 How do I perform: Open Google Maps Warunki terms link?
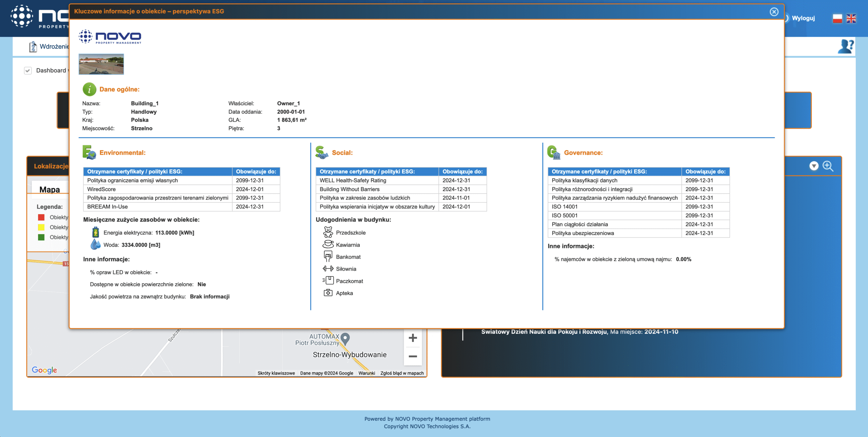coord(367,373)
